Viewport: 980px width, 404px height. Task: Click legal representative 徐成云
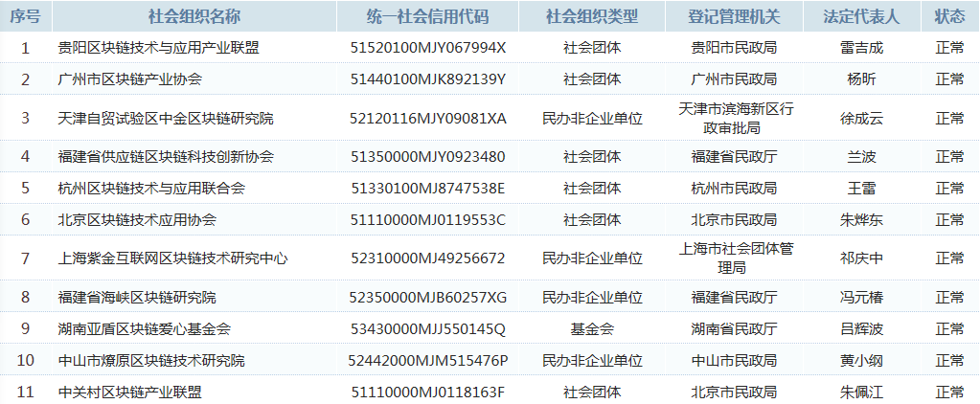click(x=862, y=118)
